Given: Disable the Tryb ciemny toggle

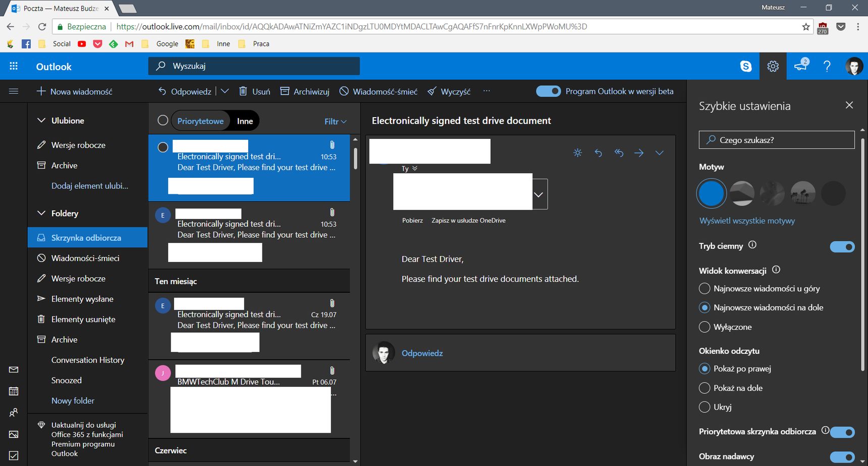Looking at the screenshot, I should coord(842,247).
